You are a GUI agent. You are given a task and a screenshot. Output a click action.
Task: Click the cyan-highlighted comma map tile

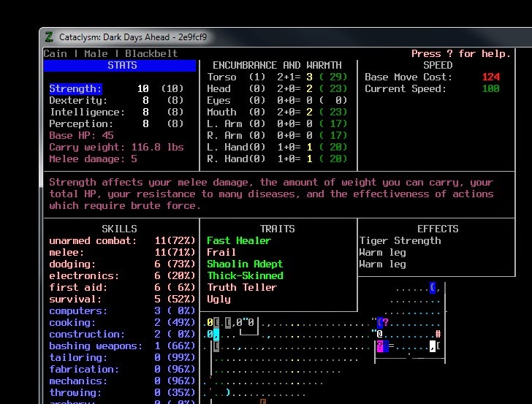click(x=216, y=334)
